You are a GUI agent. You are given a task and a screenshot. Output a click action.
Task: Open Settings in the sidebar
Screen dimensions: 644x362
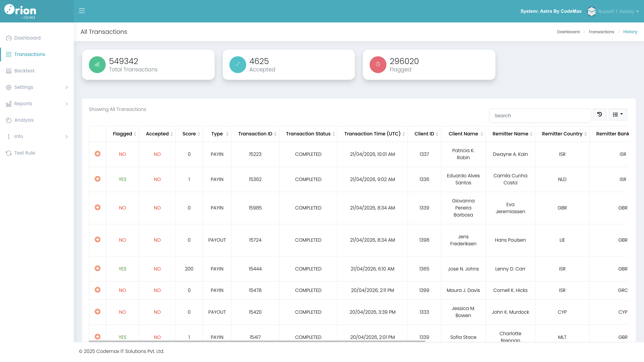24,87
